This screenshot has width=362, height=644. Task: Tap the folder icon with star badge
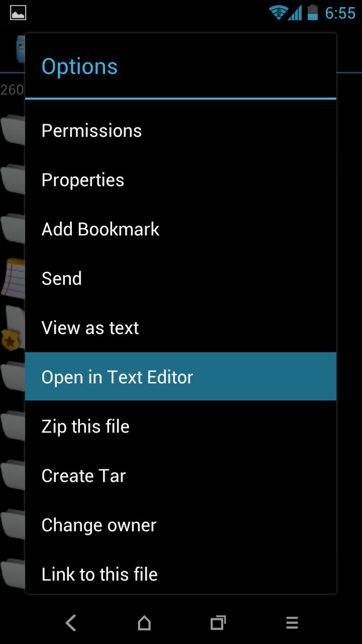tap(13, 328)
